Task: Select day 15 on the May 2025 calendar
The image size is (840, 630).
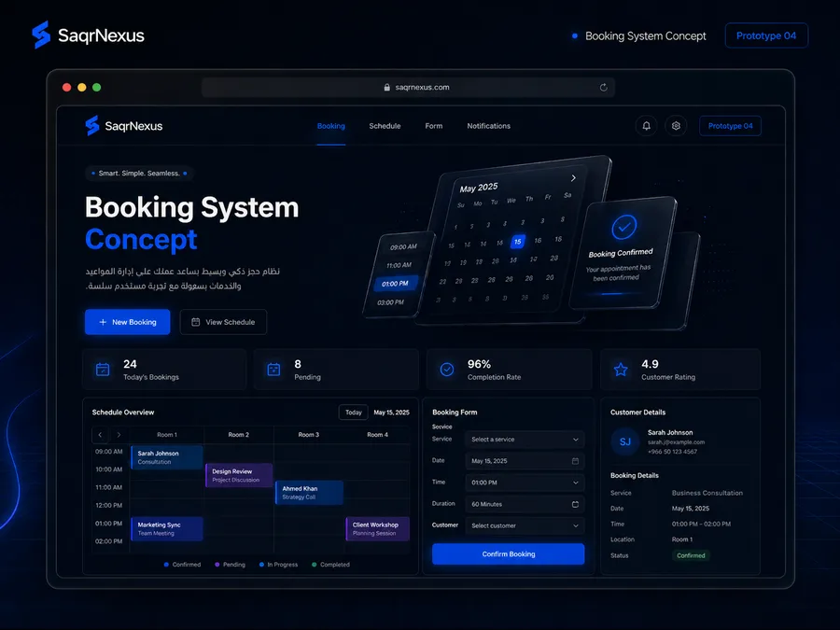Action: [518, 242]
